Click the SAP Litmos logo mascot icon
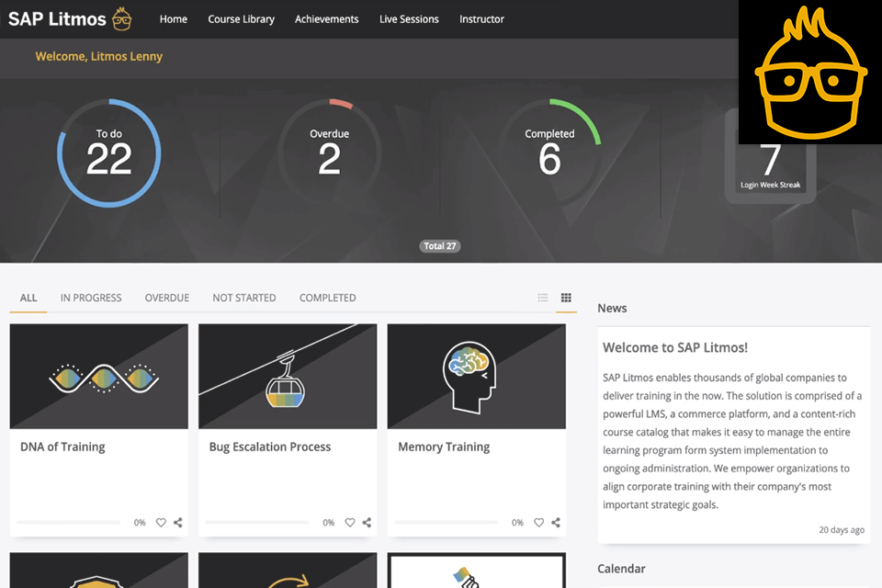 pyautogui.click(x=121, y=19)
